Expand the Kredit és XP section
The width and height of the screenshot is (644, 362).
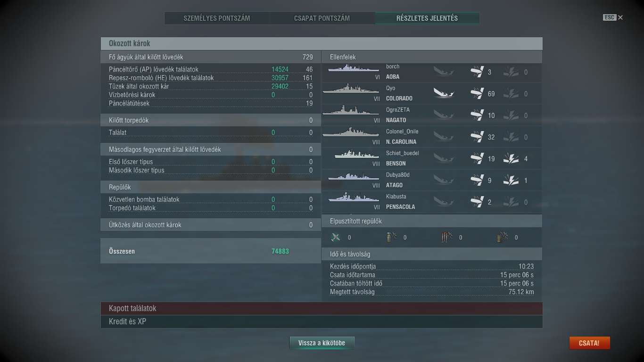pyautogui.click(x=322, y=321)
